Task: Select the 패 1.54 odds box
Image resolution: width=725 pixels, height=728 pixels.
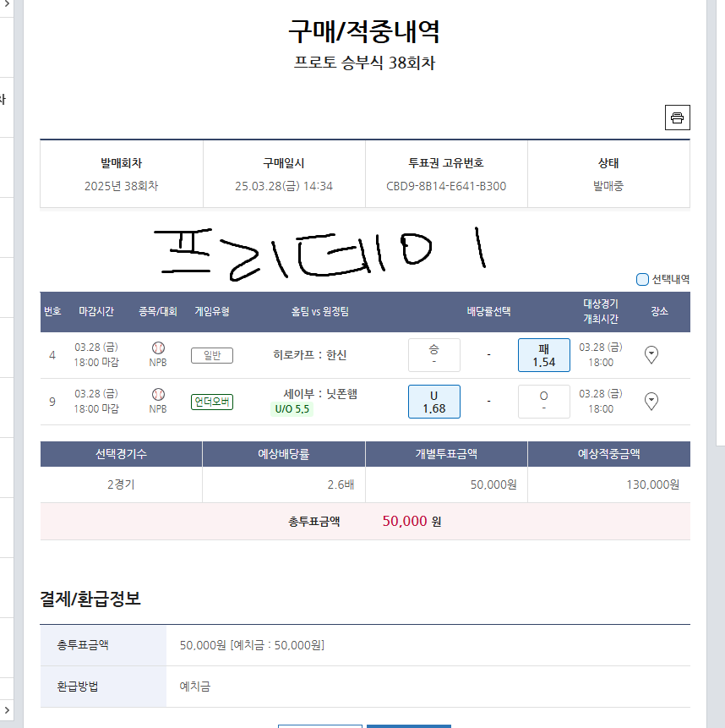Action: tap(543, 355)
